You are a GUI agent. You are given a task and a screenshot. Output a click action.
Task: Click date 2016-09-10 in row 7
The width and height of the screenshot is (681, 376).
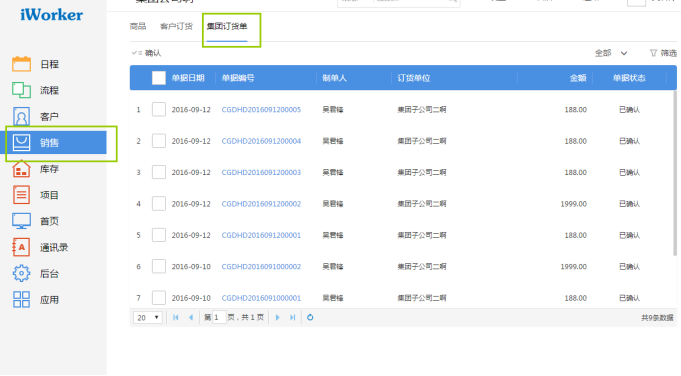191,298
